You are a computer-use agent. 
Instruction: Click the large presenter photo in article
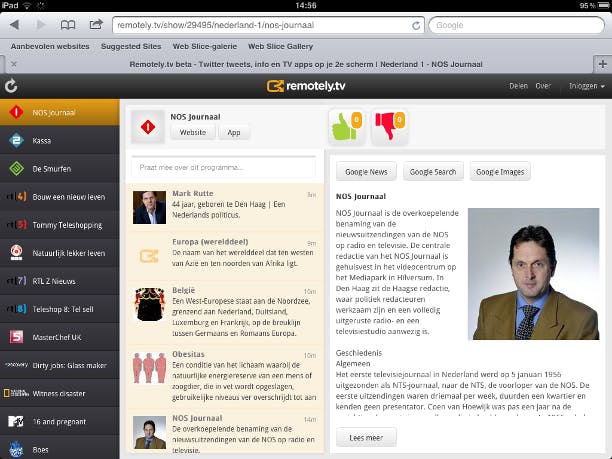point(534,274)
